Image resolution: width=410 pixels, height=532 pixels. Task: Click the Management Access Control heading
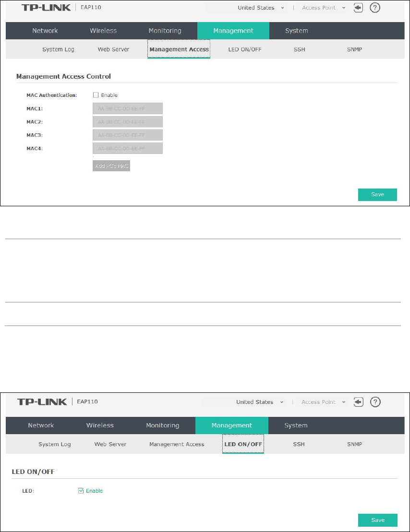63,76
